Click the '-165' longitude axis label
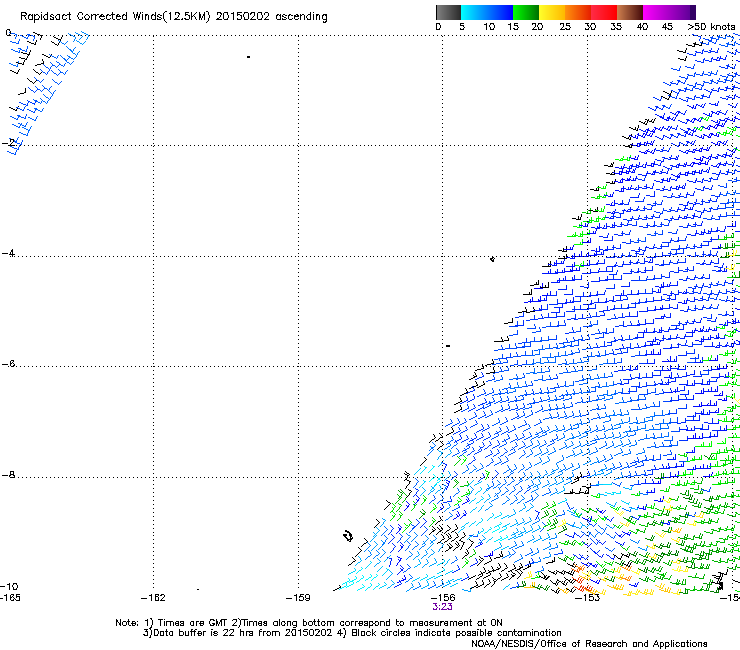 [10, 598]
